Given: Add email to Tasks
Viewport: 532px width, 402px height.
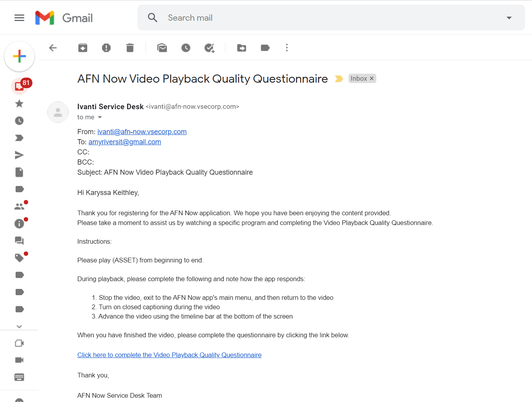Looking at the screenshot, I should pos(210,48).
